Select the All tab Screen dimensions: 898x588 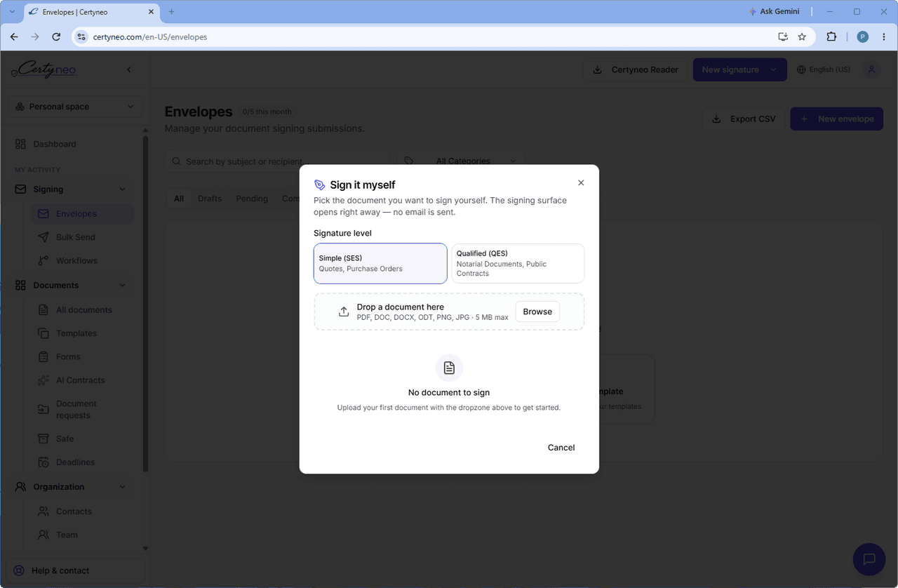[x=179, y=199]
